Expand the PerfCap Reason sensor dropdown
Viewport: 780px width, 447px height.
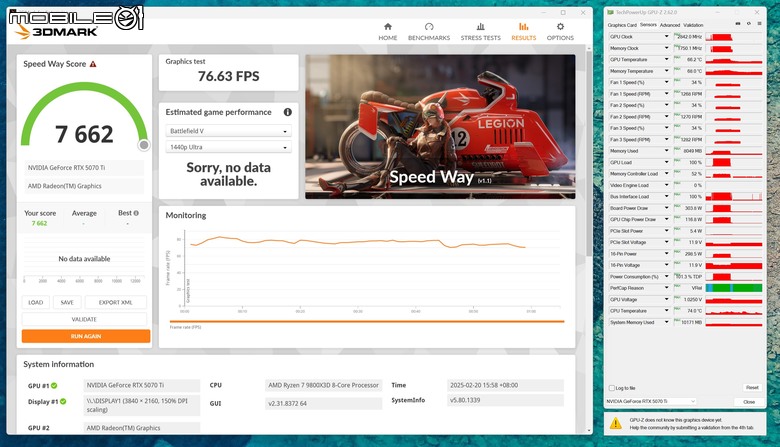pos(667,288)
